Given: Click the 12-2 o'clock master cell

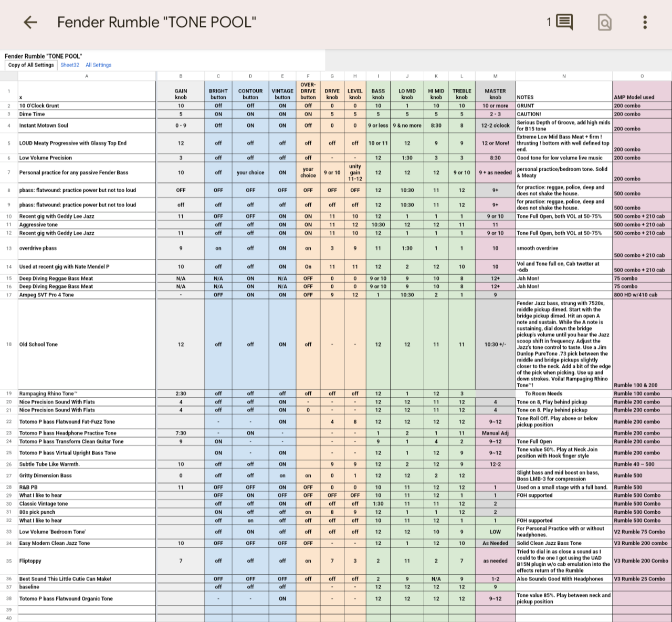Looking at the screenshot, I should click(x=495, y=126).
